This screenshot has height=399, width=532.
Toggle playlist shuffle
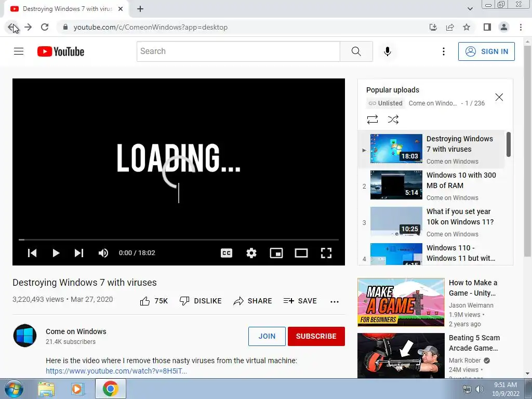click(x=393, y=119)
